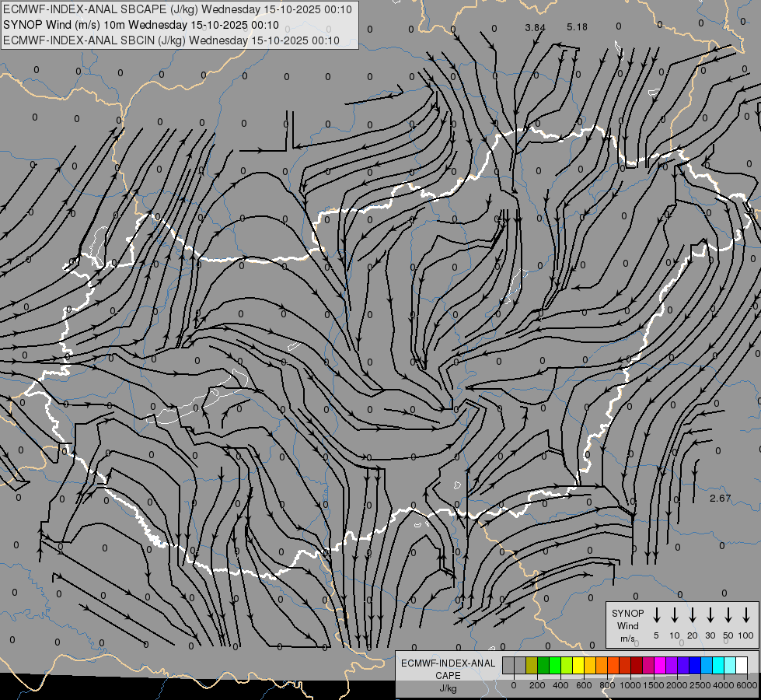The image size is (761, 700).
Task: Select the dark red CAPE swatch
Action: tap(637, 666)
